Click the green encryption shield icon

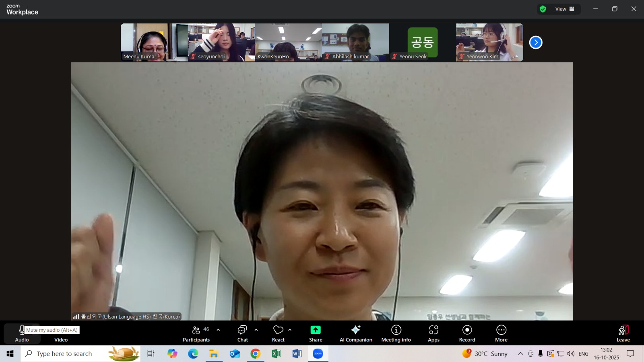[x=543, y=9]
